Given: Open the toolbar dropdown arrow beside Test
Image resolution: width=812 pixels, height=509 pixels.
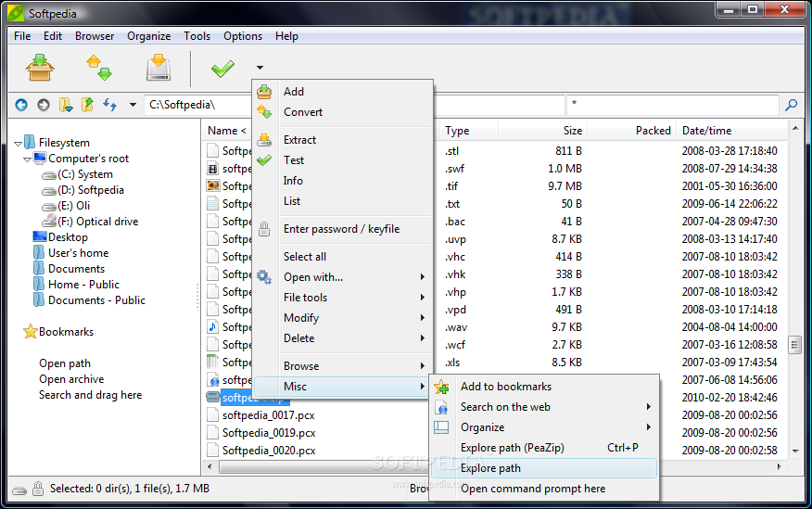Looking at the screenshot, I should pyautogui.click(x=260, y=68).
